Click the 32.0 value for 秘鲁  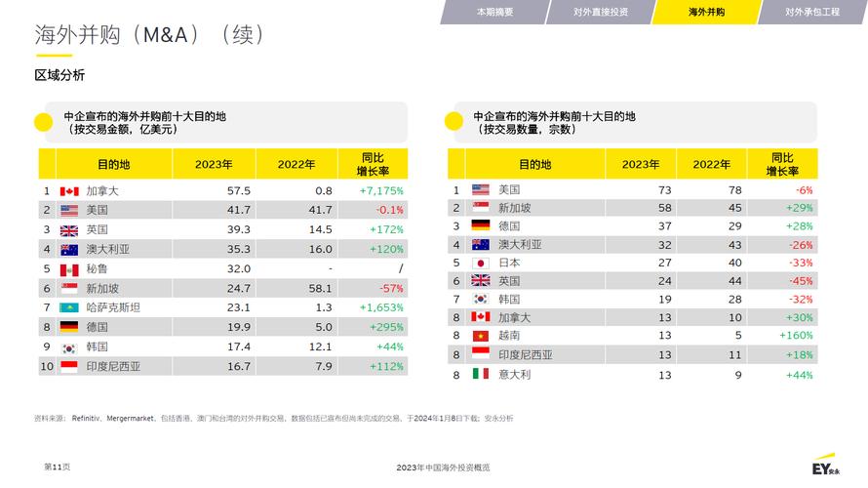click(239, 269)
